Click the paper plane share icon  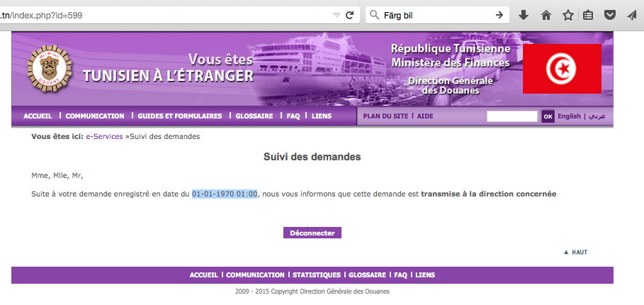pyautogui.click(x=632, y=16)
